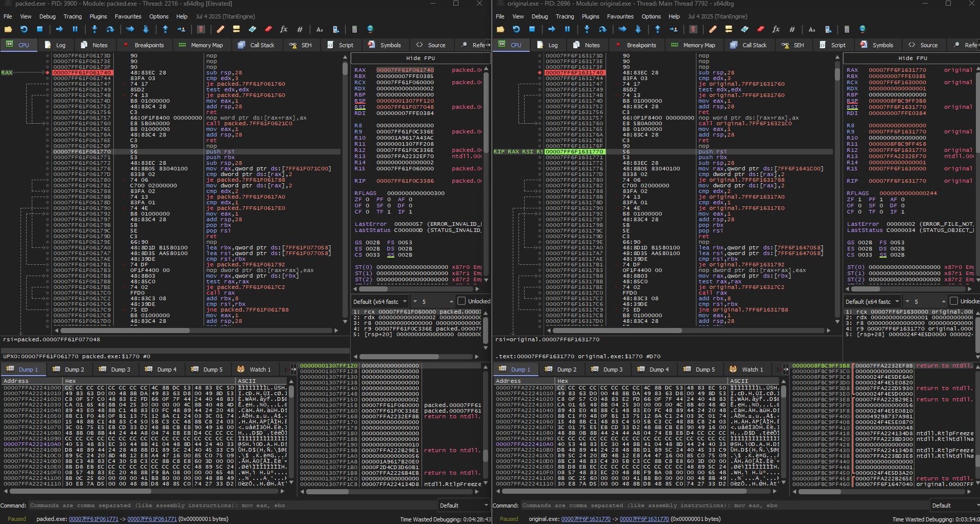Screen dimensions: 980x524
Task: Click the fx functions icon in original.exe toolbar
Action: pos(776,29)
